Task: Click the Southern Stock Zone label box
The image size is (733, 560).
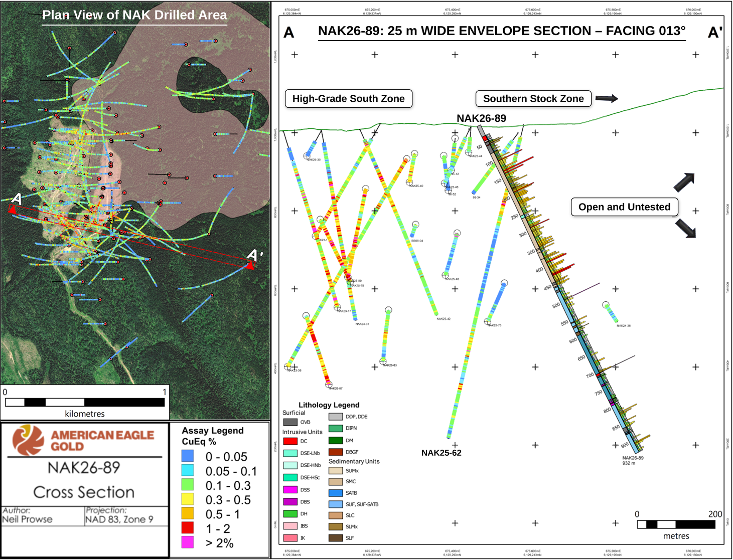Action: coord(533,99)
